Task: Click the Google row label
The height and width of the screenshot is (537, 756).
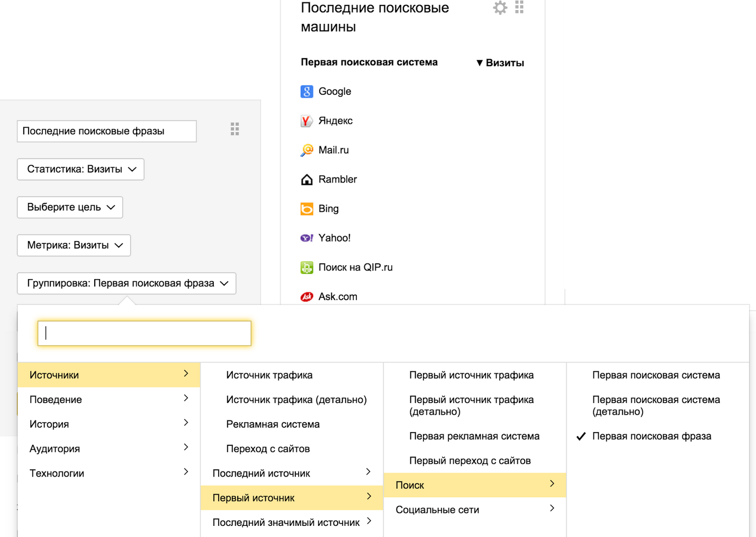Action: pos(335,92)
